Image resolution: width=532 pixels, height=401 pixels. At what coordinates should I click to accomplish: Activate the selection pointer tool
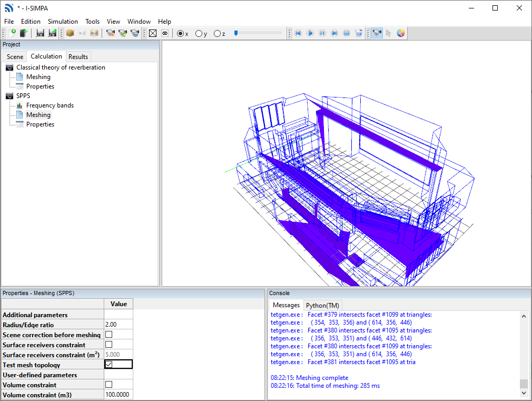tap(389, 33)
